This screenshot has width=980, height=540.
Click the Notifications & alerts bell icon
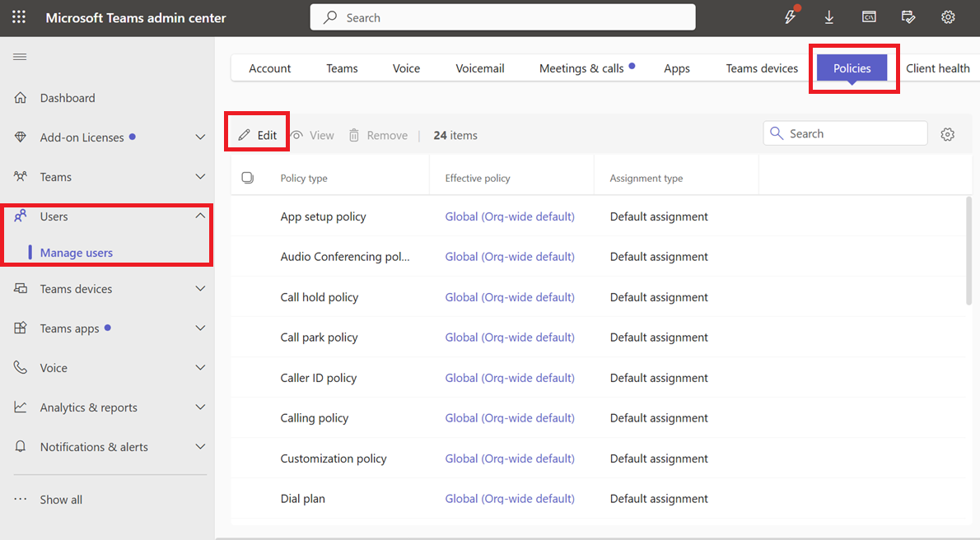pos(21,446)
